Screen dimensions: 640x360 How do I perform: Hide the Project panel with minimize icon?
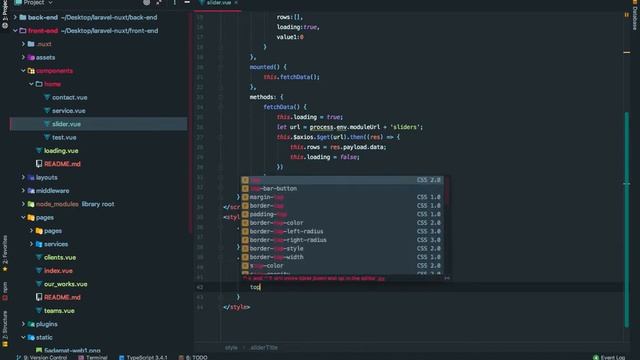pos(187,2)
